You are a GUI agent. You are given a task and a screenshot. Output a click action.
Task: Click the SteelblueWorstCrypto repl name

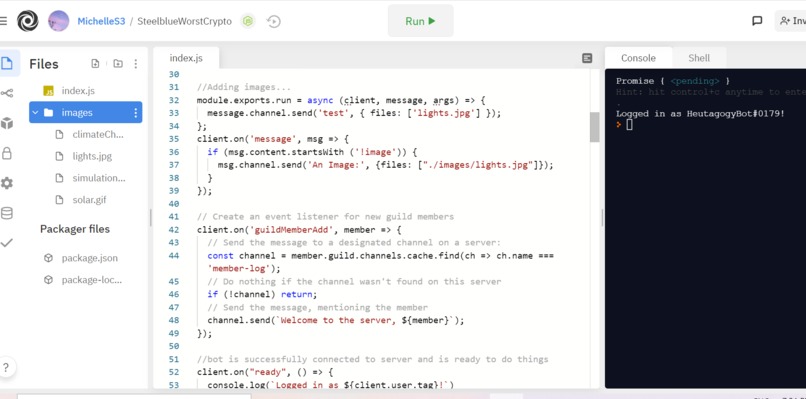tap(184, 22)
